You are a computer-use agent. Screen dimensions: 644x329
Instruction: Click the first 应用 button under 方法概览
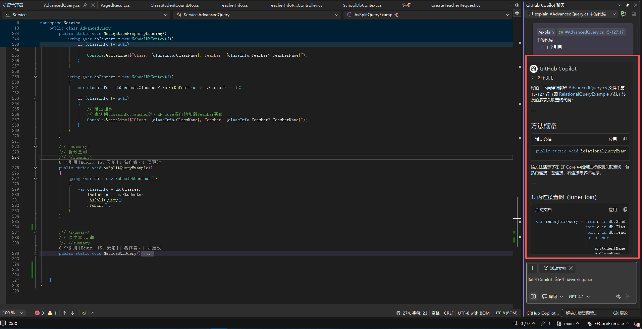pos(612,139)
